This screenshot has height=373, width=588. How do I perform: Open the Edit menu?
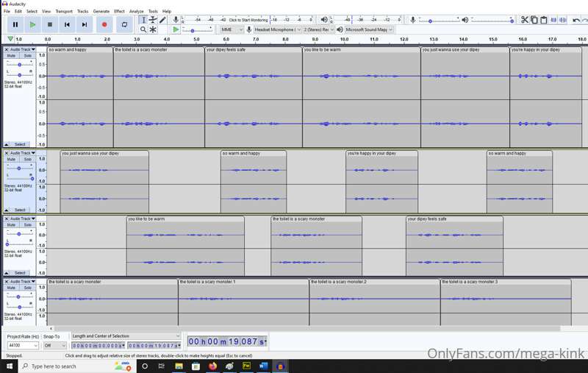click(x=18, y=11)
